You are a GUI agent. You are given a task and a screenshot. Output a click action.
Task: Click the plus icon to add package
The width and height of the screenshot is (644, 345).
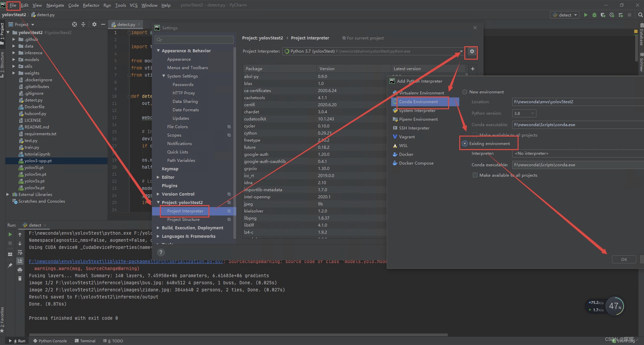tap(473, 69)
